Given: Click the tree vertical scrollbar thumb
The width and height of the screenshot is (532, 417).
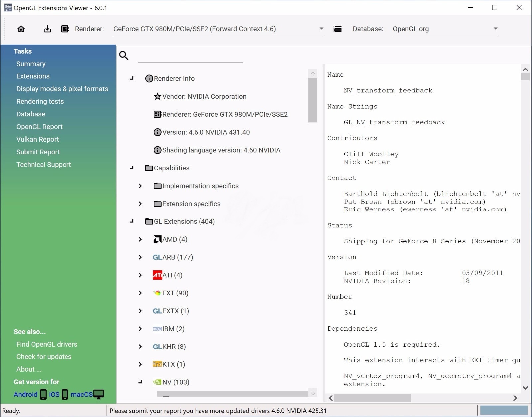Looking at the screenshot, I should click(313, 100).
